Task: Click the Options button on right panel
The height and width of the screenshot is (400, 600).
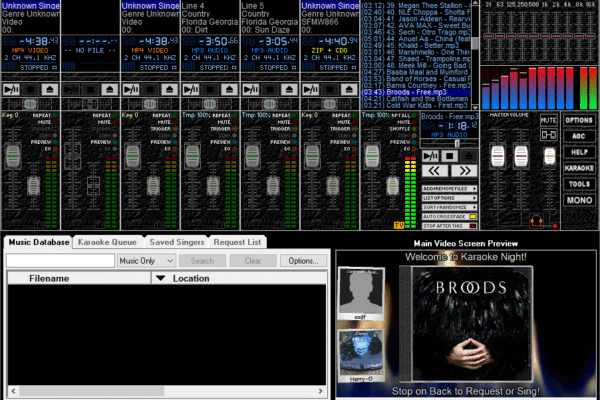Action: 578,120
